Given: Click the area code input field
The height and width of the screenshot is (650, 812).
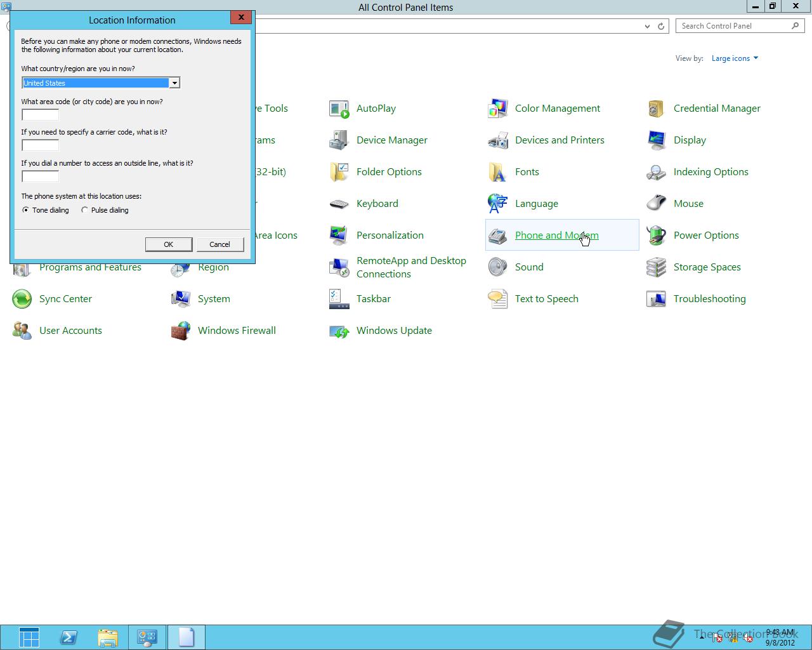Looking at the screenshot, I should tap(41, 115).
